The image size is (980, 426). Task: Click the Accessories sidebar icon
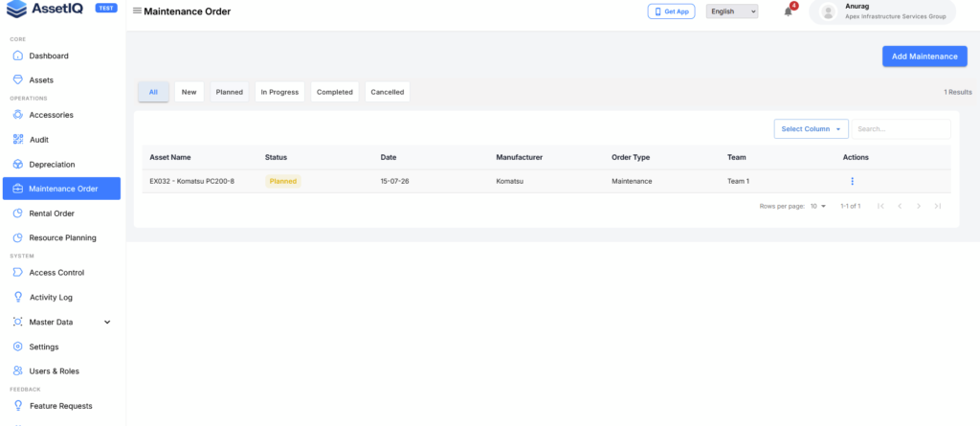pos(18,115)
